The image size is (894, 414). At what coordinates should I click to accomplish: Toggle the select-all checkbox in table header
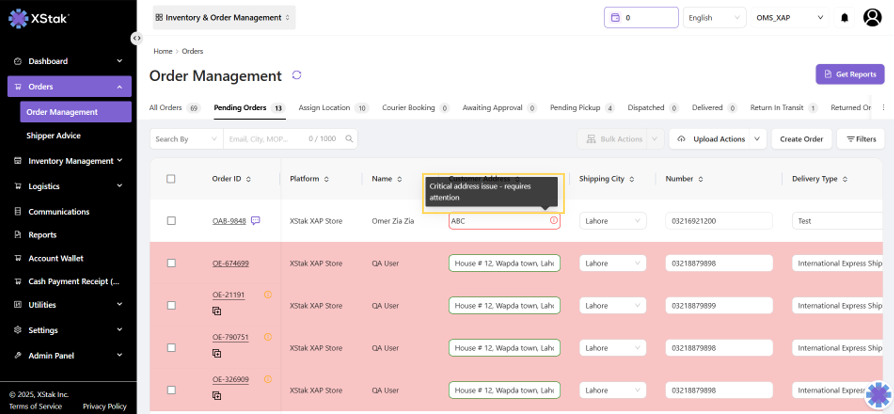tap(171, 179)
